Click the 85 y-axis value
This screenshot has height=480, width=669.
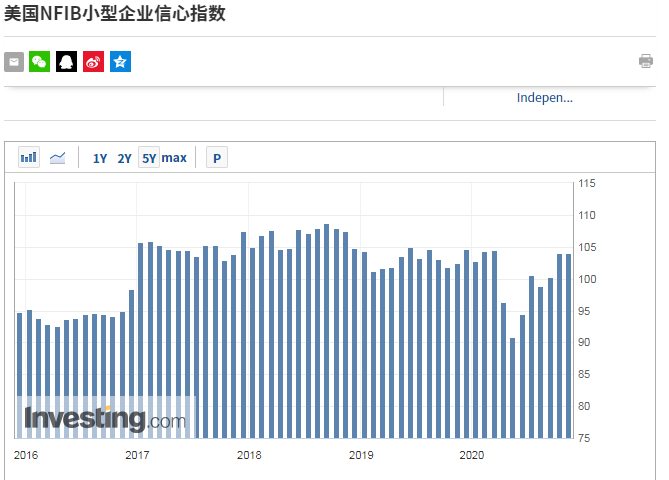584,374
